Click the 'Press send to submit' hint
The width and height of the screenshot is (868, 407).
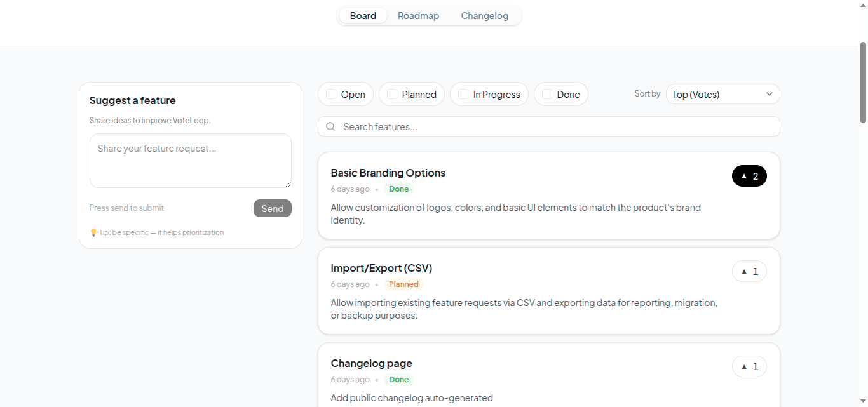click(126, 208)
